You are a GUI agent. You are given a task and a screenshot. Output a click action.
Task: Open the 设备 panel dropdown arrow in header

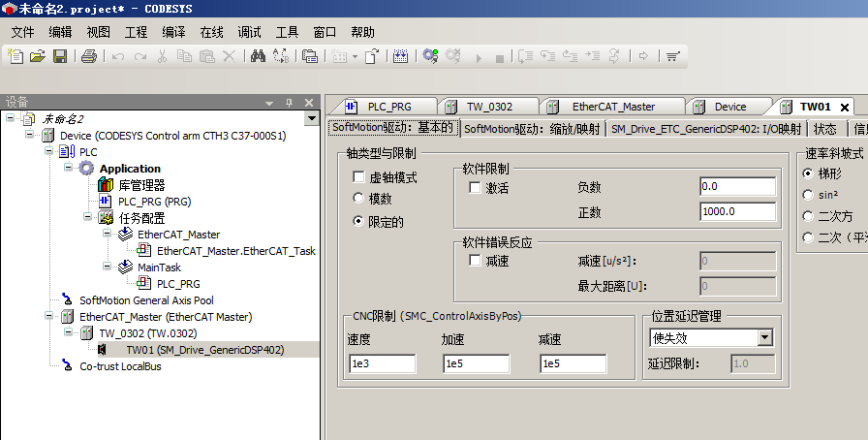pos(269,103)
